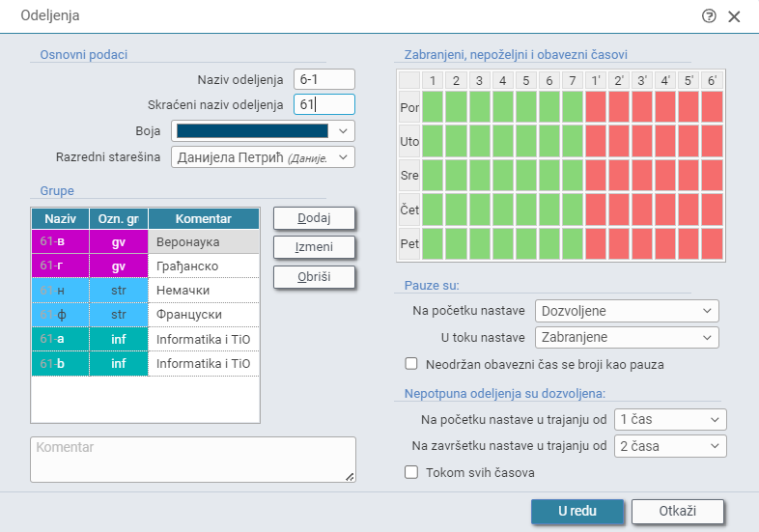The height and width of the screenshot is (532, 759).
Task: Click the Dodaj button
Action: tap(314, 218)
